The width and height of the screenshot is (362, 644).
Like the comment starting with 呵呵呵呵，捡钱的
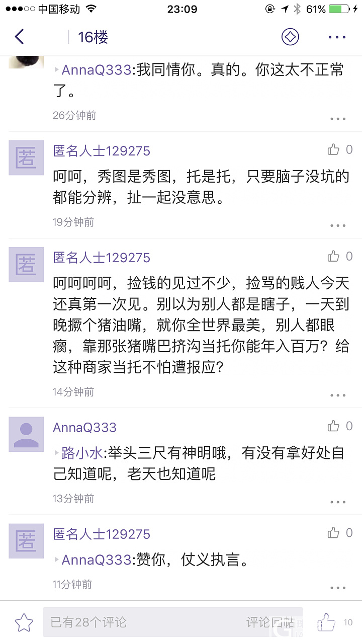[334, 256]
